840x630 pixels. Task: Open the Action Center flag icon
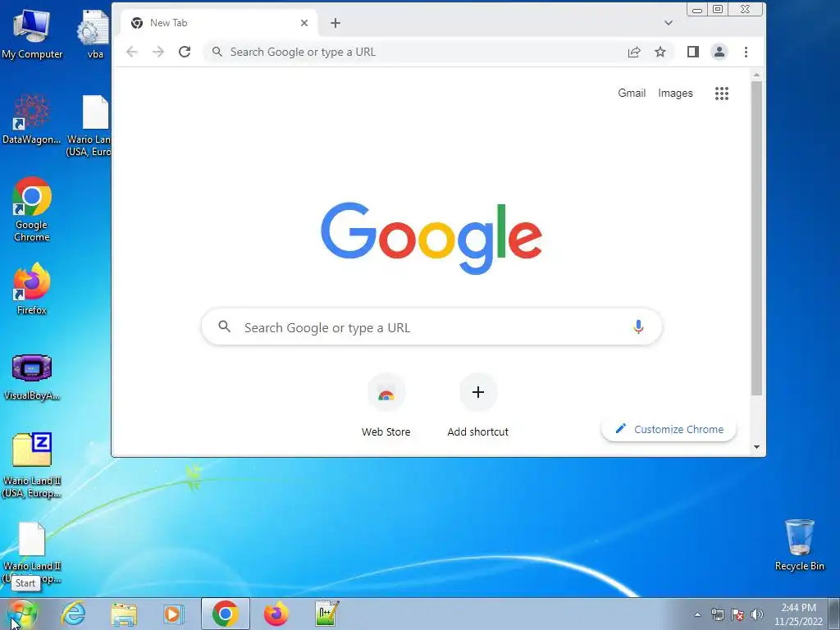pyautogui.click(x=737, y=614)
